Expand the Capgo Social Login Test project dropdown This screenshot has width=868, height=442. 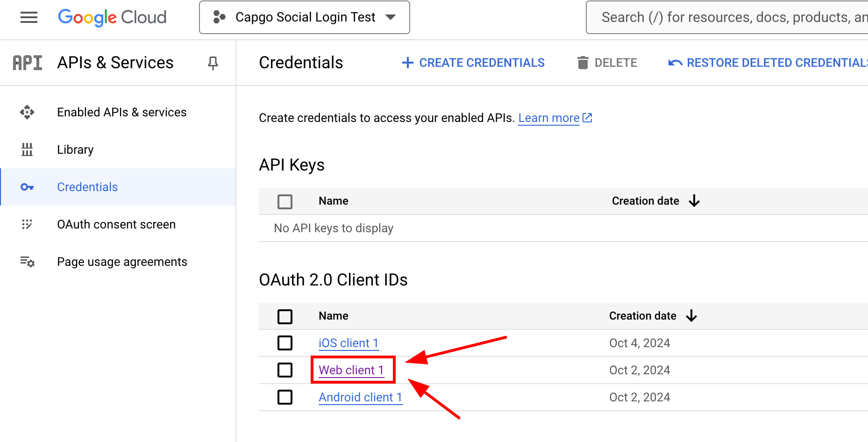coord(391,17)
